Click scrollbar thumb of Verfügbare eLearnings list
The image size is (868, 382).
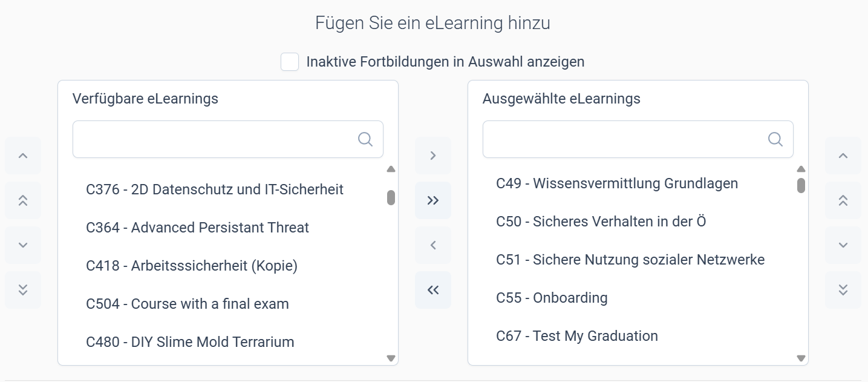[x=391, y=197]
